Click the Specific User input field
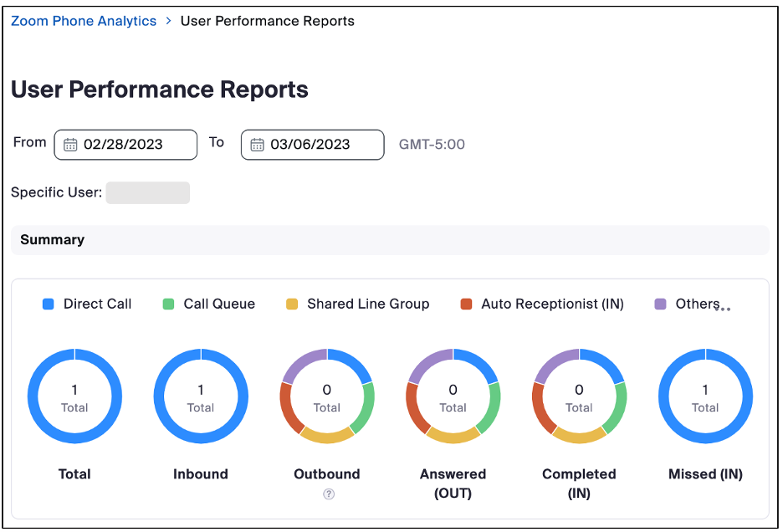783x532 pixels. [x=147, y=192]
